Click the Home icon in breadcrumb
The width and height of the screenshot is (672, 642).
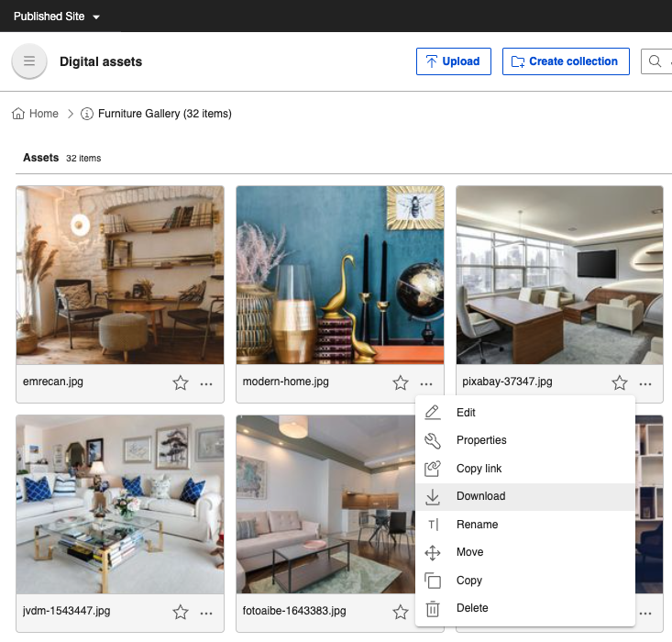click(x=18, y=114)
